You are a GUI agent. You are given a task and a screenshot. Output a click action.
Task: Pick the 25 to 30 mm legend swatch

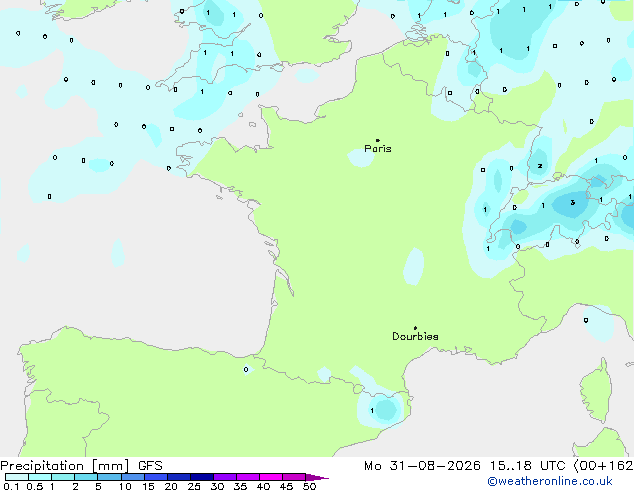pyautogui.click(x=202, y=477)
